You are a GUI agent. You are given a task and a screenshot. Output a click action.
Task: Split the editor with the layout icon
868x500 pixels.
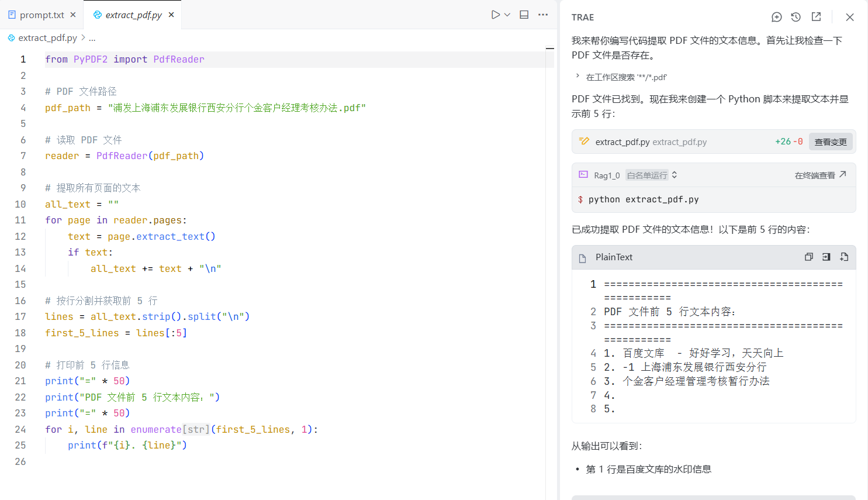(x=524, y=15)
